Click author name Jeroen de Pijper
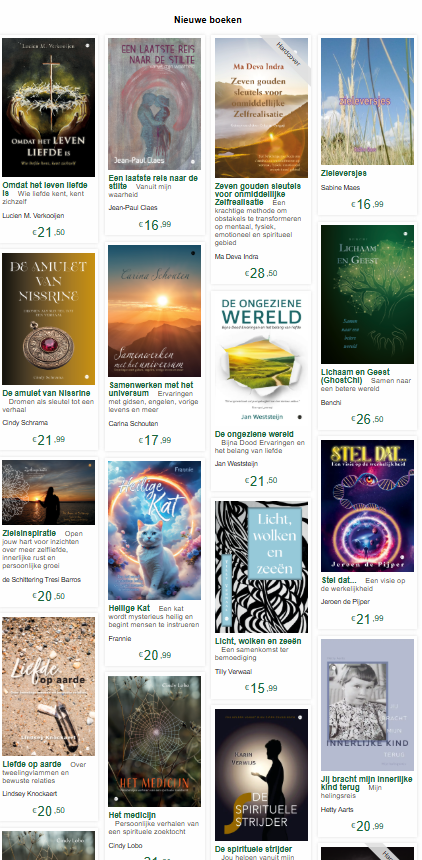This screenshot has width=422, height=860. 345,602
